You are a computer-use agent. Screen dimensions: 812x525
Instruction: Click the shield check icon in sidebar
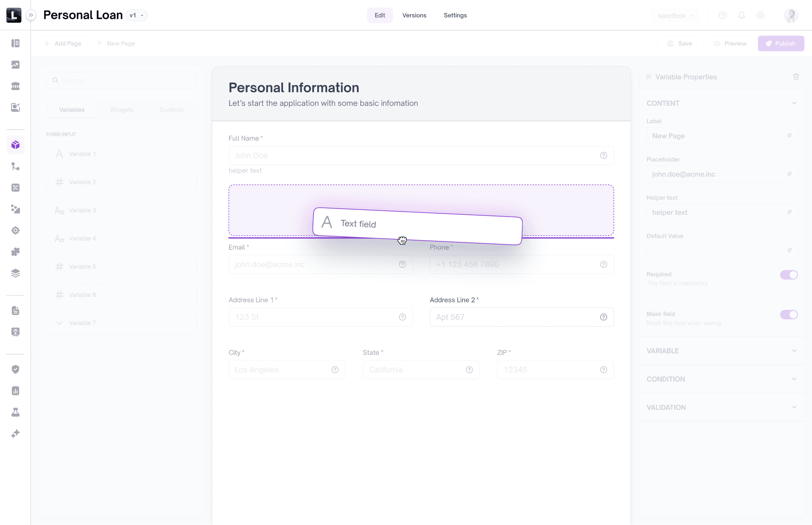pyautogui.click(x=15, y=369)
